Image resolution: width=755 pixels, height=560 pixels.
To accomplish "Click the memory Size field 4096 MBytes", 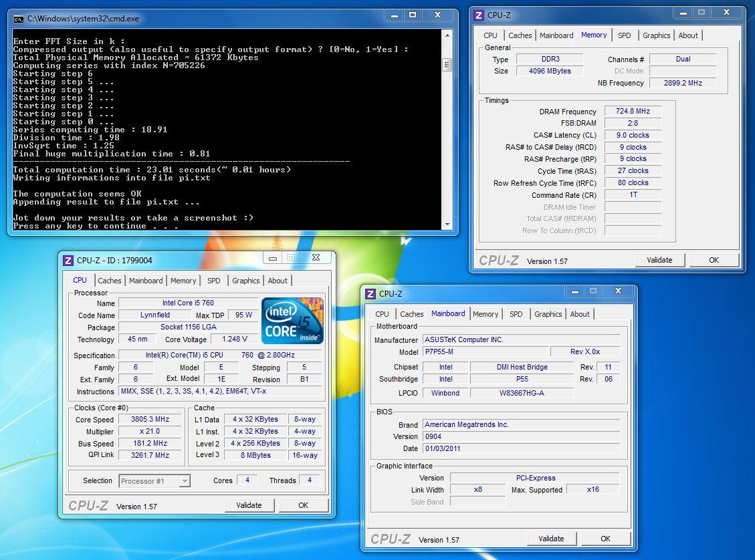I will point(550,71).
